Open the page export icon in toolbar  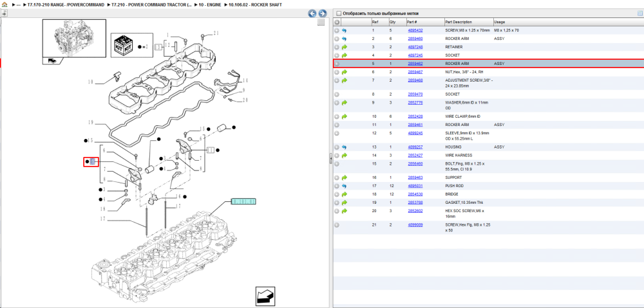[4, 14]
